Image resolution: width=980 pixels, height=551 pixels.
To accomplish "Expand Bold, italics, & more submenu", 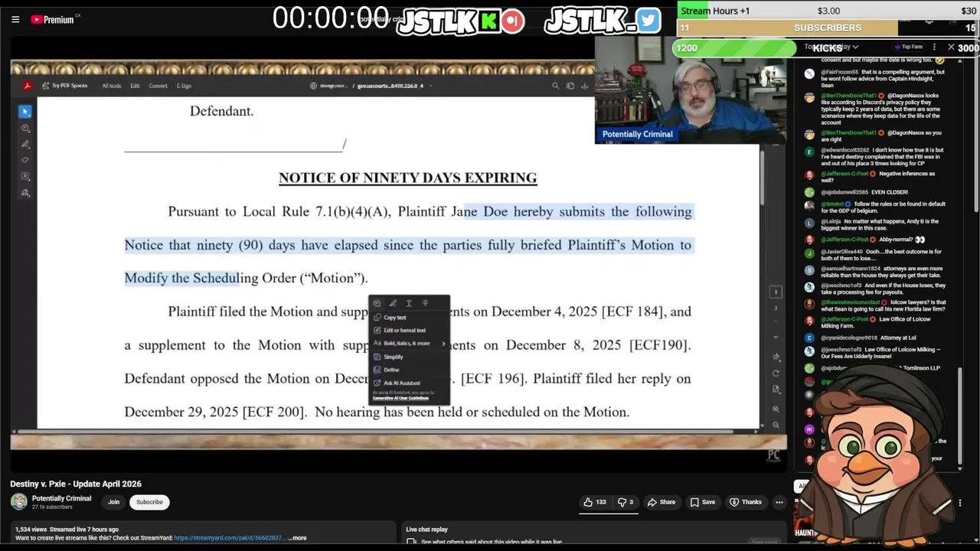I will (410, 344).
